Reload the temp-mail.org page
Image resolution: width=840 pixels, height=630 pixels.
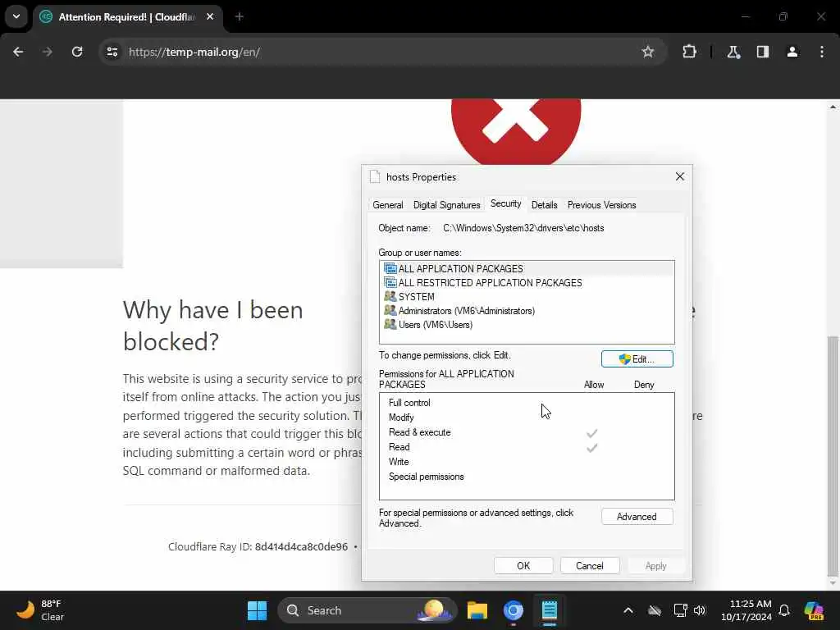(x=77, y=52)
